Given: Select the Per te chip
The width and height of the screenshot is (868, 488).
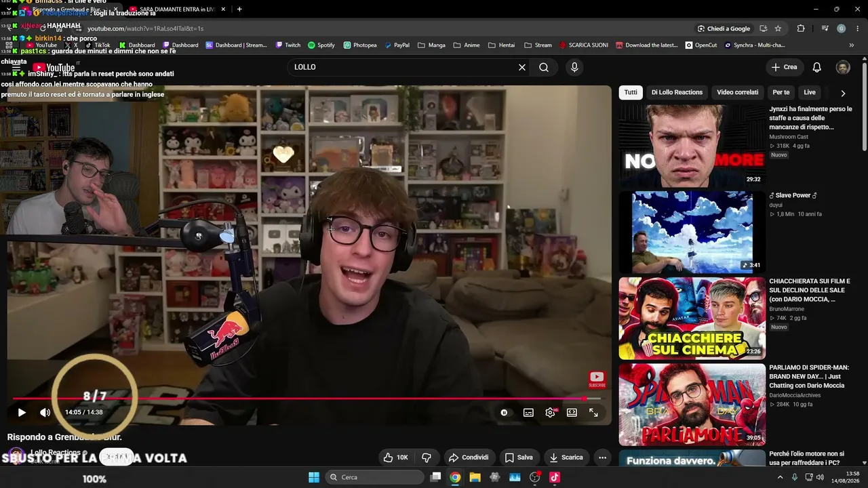Looking at the screenshot, I should (x=781, y=92).
